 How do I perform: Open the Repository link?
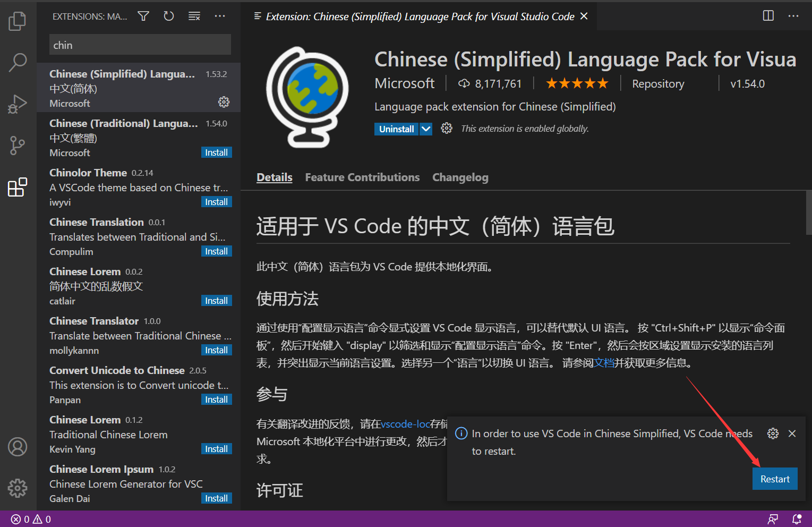click(658, 84)
